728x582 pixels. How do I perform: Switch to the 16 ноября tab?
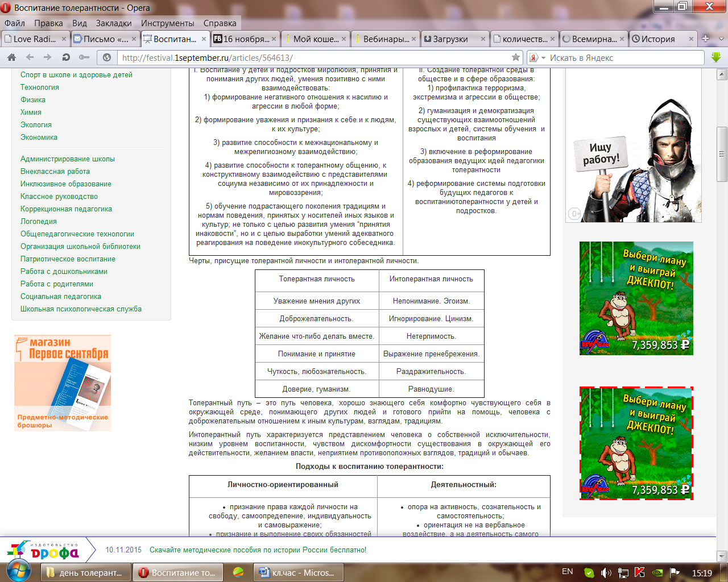[245, 39]
